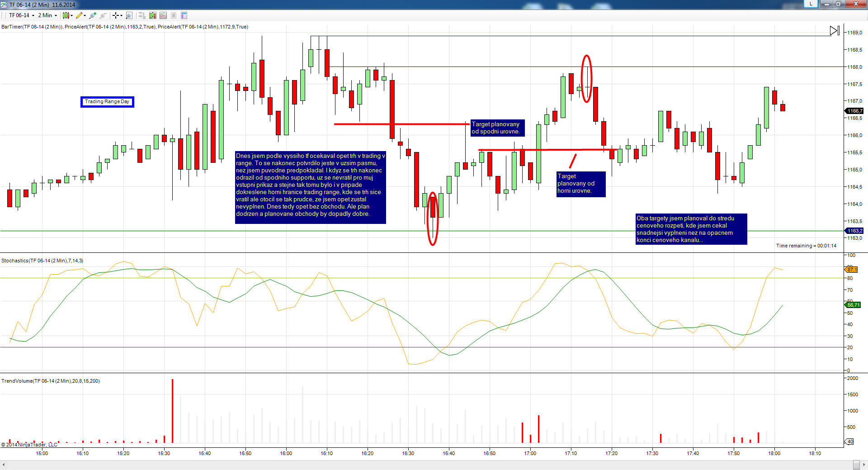Select the 'Target planovany od spodni urovne' note
This screenshot has width=868, height=470.
[x=497, y=128]
